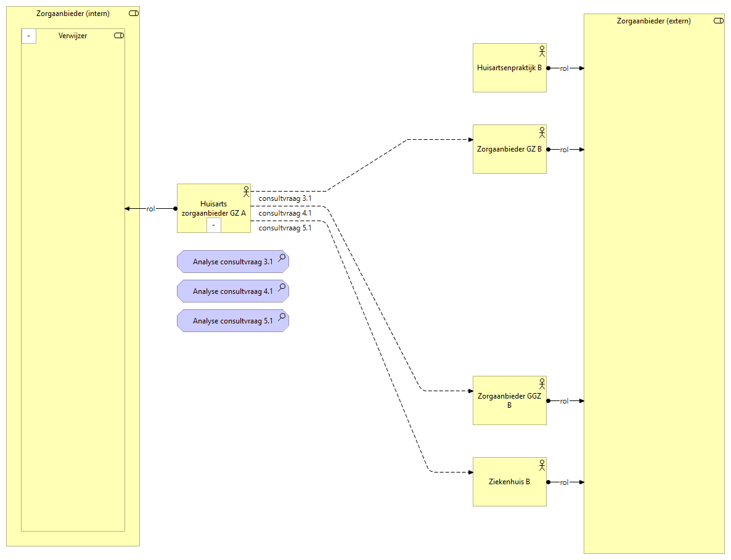Click rol label beside Huisartsenpraktijk B

coord(564,68)
